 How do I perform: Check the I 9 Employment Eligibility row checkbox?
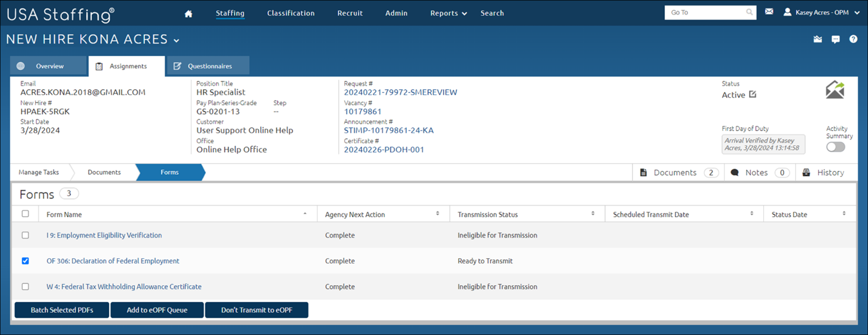tap(25, 235)
